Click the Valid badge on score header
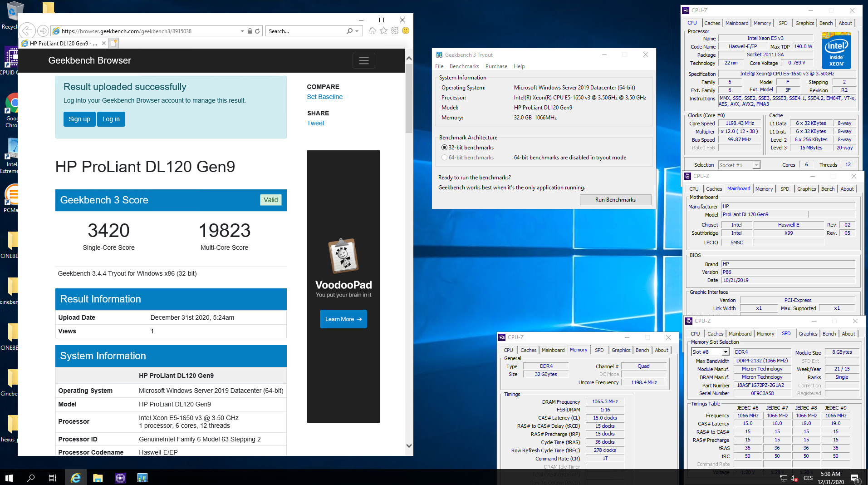 pos(270,200)
